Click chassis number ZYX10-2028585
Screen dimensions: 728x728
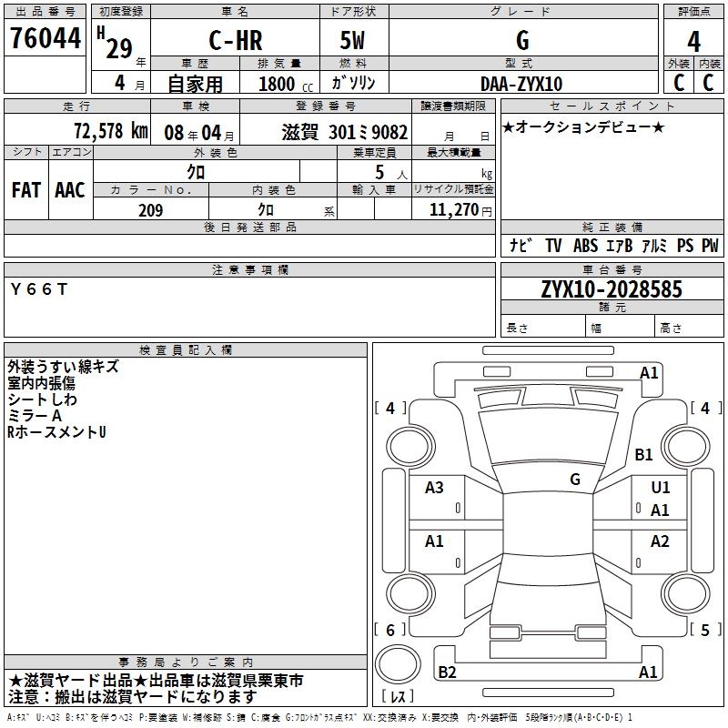[612, 289]
